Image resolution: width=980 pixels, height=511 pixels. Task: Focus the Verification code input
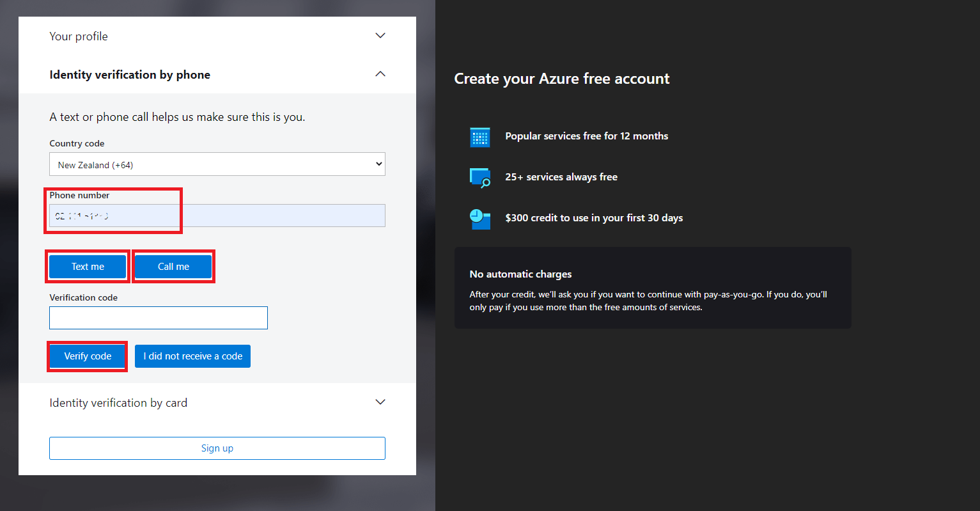(x=159, y=318)
